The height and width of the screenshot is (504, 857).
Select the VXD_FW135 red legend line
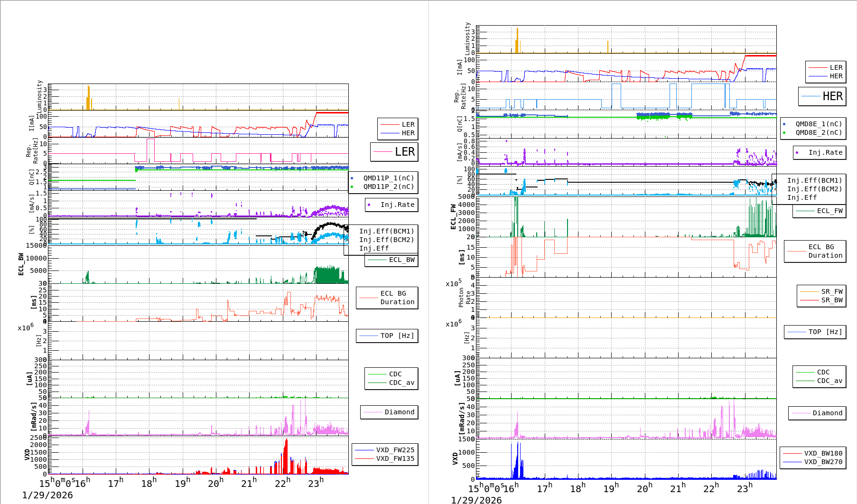(364, 458)
